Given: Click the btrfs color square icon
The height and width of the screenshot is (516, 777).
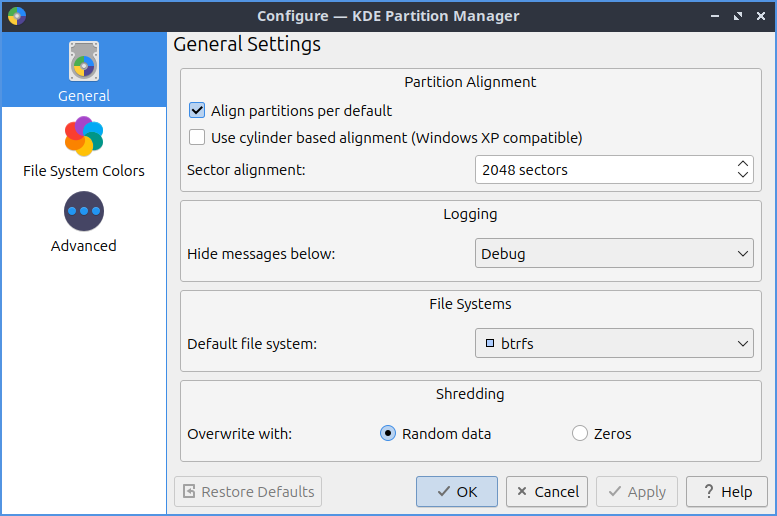Looking at the screenshot, I should tap(490, 343).
